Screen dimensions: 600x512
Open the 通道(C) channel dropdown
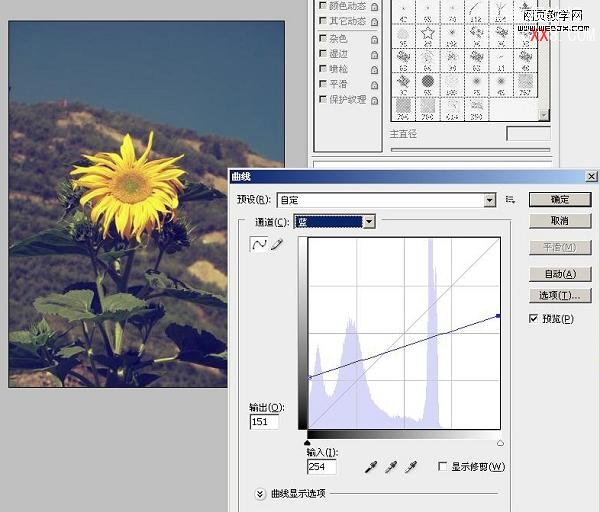click(x=369, y=222)
